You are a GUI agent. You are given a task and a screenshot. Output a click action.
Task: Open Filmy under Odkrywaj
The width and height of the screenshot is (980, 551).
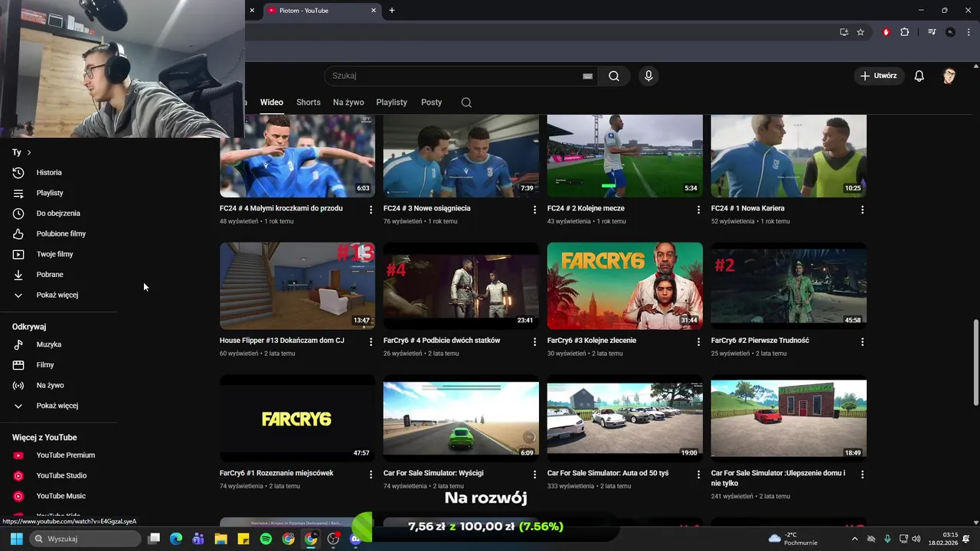[x=45, y=365]
